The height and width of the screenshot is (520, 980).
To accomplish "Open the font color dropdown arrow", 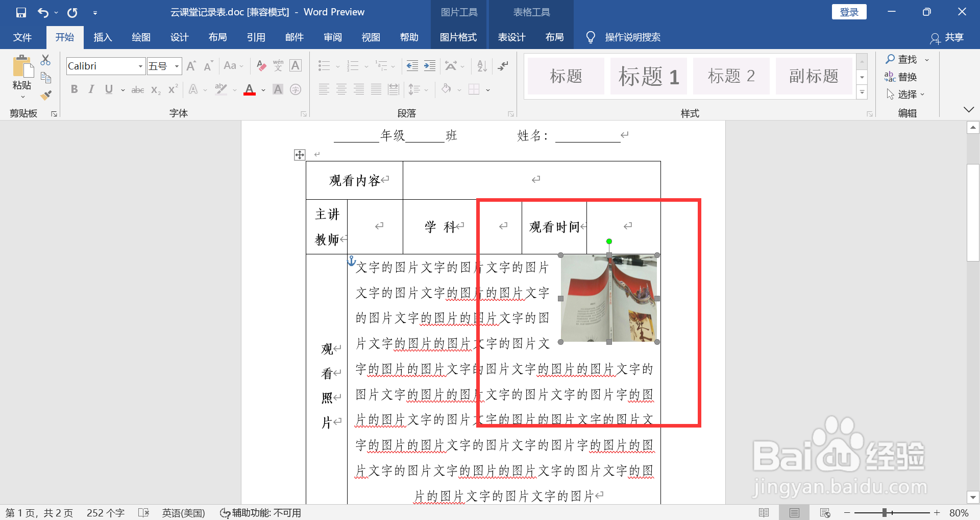I will click(x=262, y=90).
